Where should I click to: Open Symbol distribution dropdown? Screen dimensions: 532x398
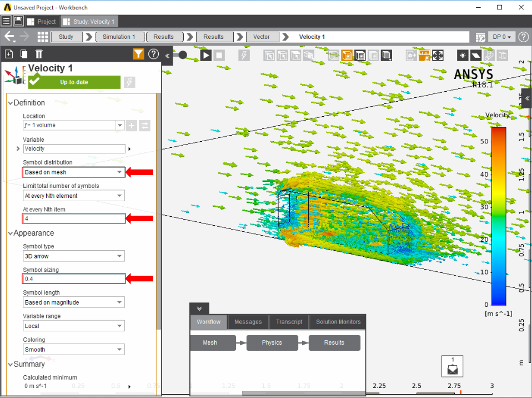74,172
